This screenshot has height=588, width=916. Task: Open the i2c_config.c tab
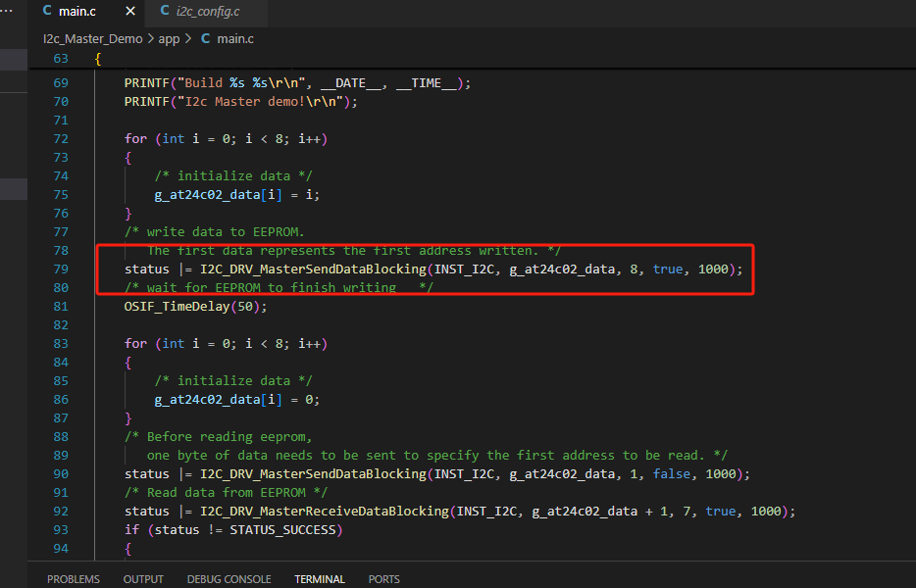[x=207, y=11]
